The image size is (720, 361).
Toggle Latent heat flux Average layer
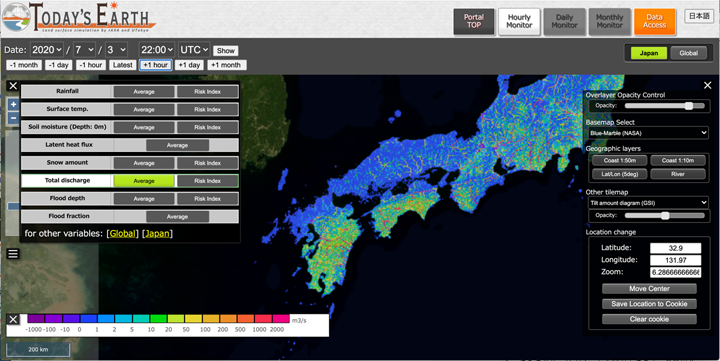click(x=177, y=145)
